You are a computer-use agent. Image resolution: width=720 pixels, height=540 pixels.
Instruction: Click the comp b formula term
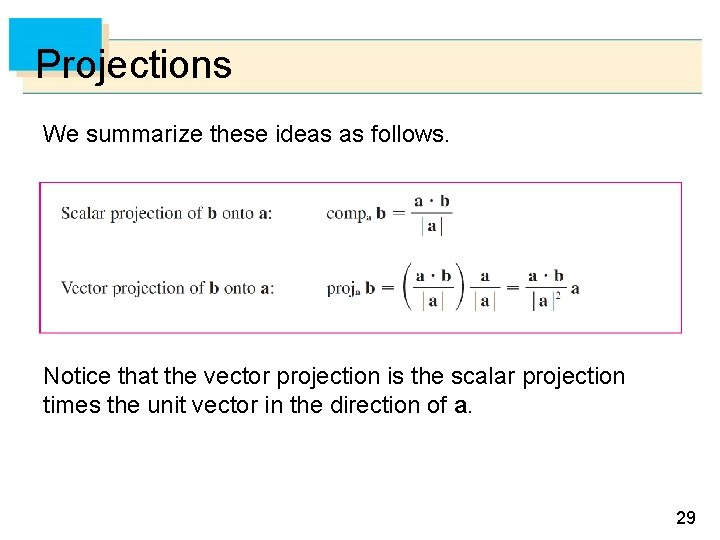353,214
